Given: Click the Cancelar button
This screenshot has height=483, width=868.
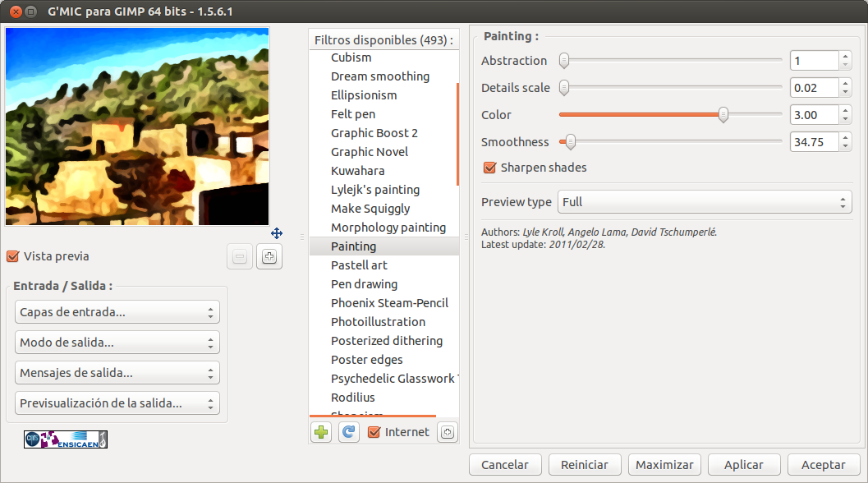Looking at the screenshot, I should point(505,465).
